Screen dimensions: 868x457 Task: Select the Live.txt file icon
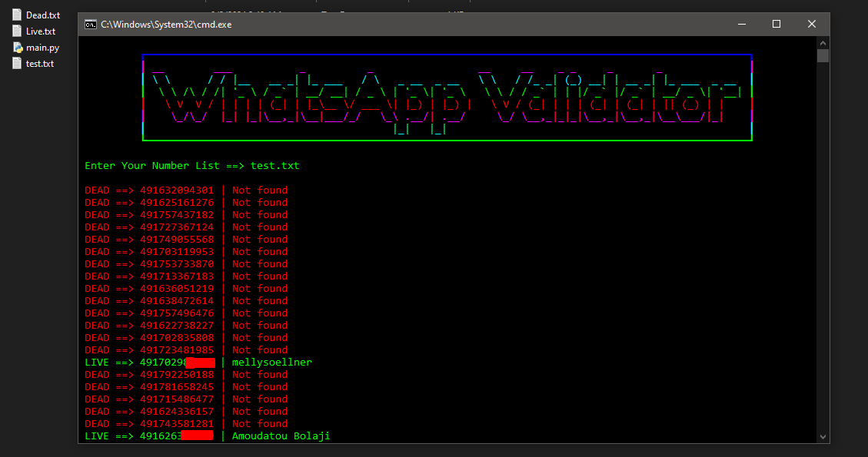(x=17, y=31)
